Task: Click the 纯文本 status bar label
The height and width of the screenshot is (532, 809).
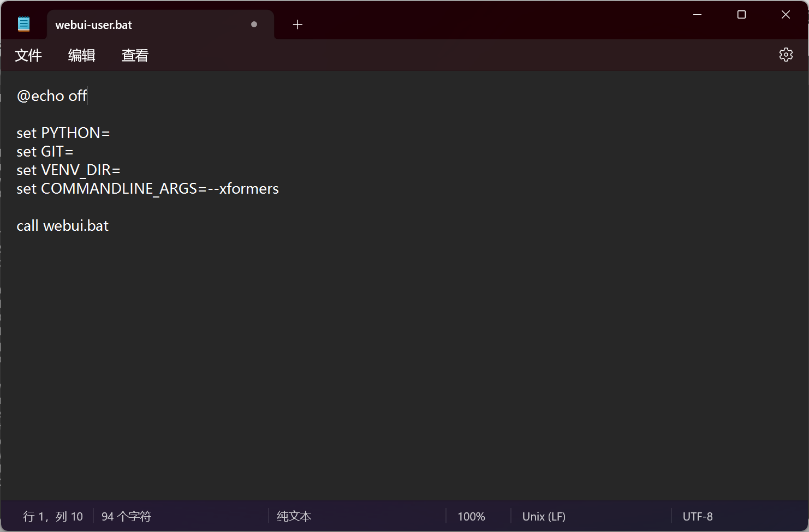Action: 294,516
